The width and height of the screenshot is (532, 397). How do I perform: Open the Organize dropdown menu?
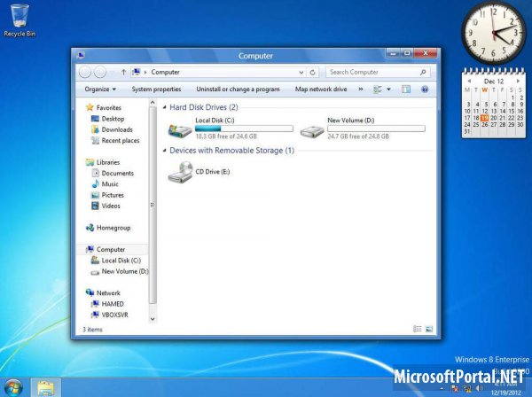(x=100, y=90)
